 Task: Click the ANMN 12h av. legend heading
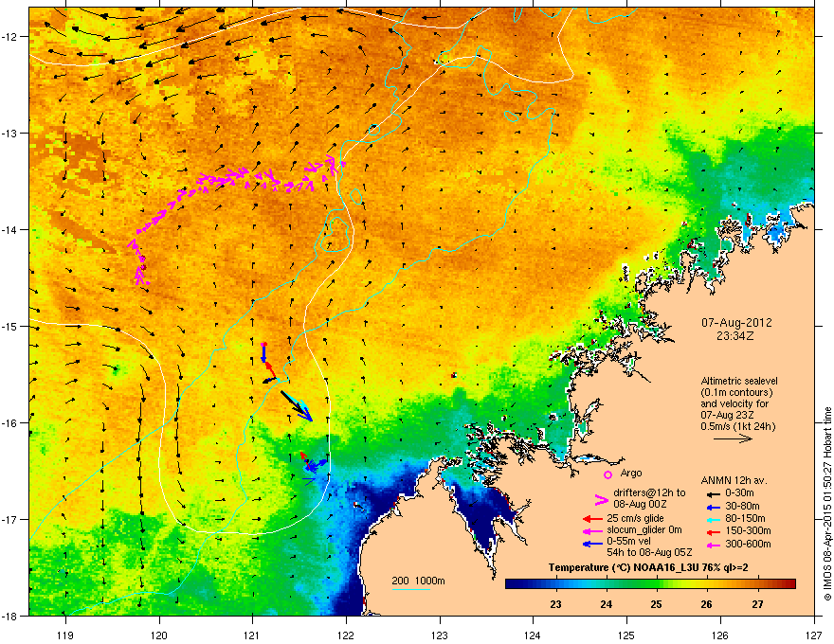[734, 480]
